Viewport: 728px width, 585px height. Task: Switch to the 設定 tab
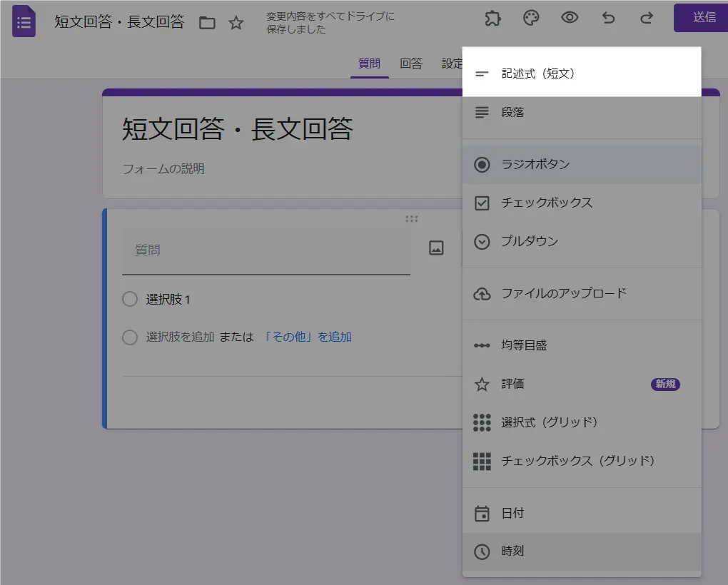point(451,63)
